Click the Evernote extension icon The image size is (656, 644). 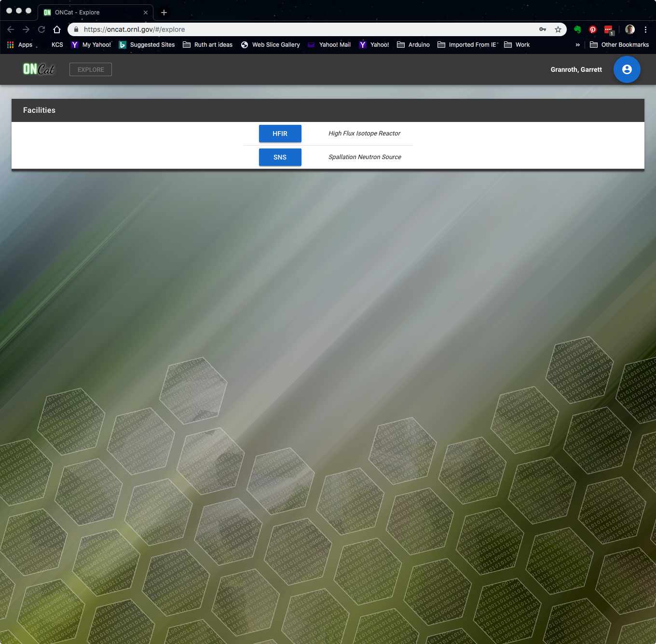click(x=577, y=29)
